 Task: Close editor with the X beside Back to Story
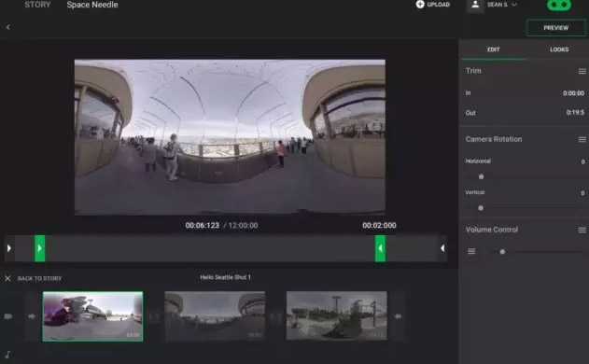point(7,278)
